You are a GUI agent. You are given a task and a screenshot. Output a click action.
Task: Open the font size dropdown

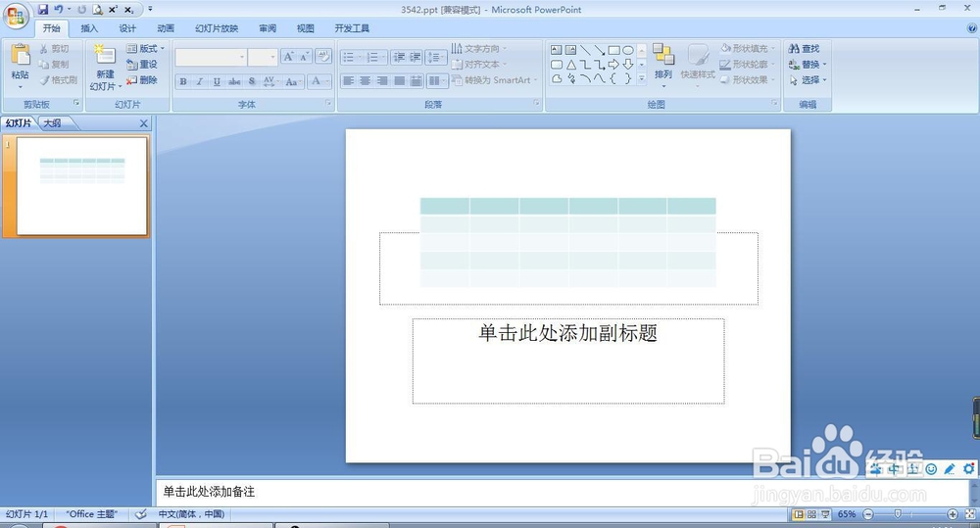[x=272, y=57]
